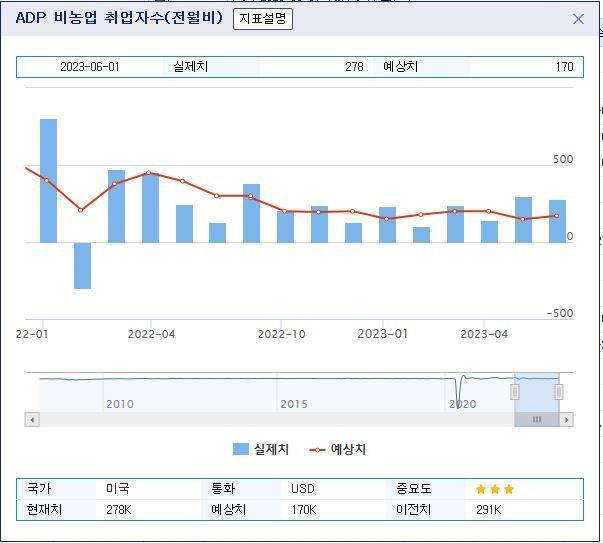
Task: Toggle the 예상치 series in the legend
Action: click(x=337, y=449)
